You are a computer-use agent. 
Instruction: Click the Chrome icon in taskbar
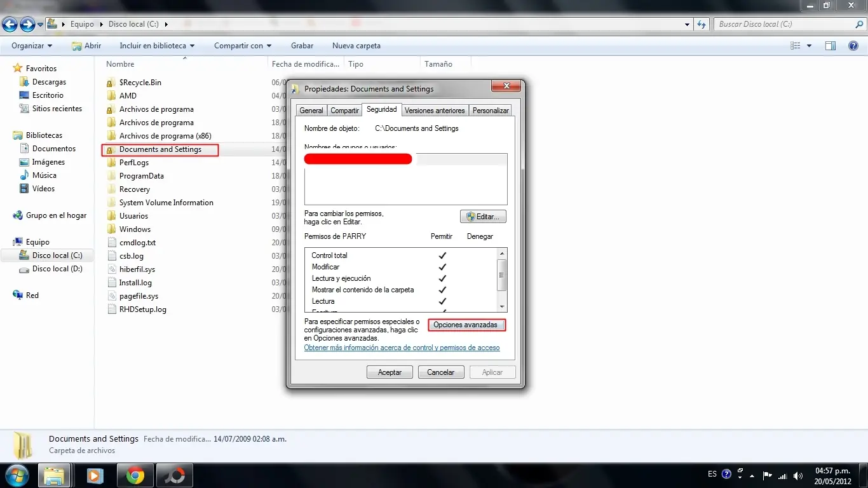tap(135, 475)
